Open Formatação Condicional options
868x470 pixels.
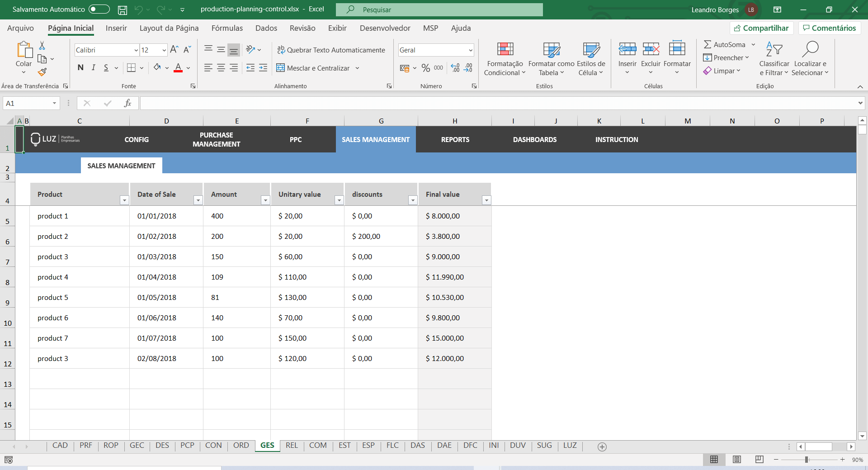504,59
